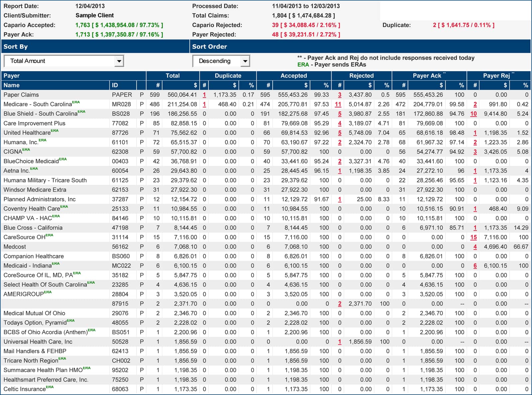Open Paper Claims rejected count 3 link
532x395 pixels.
tap(339, 95)
